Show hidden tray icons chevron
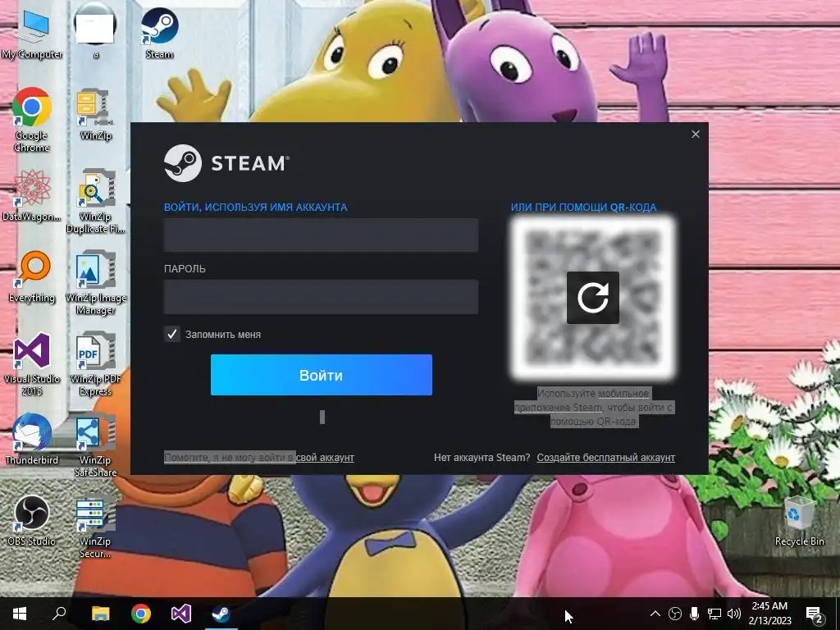This screenshot has width=840, height=630. click(655, 614)
